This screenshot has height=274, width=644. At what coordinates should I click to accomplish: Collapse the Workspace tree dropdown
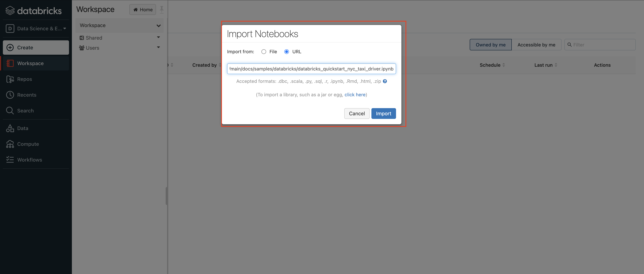pyautogui.click(x=158, y=25)
